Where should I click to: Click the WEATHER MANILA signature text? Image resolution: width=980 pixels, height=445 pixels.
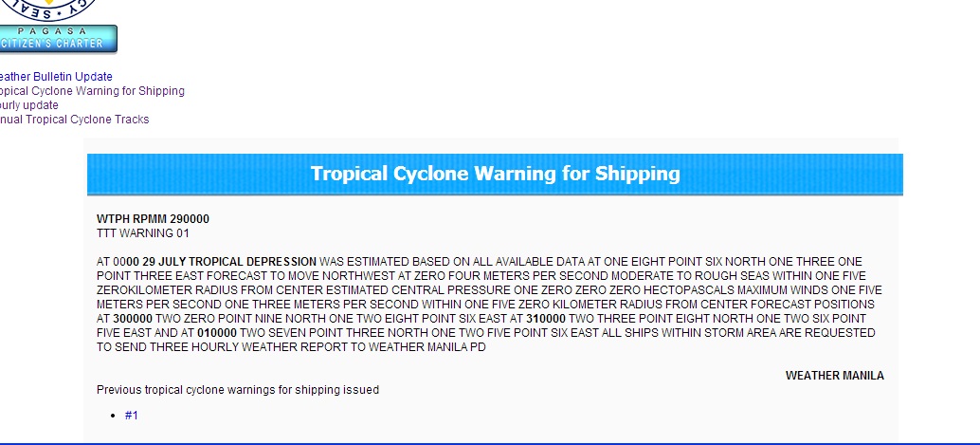(x=834, y=376)
